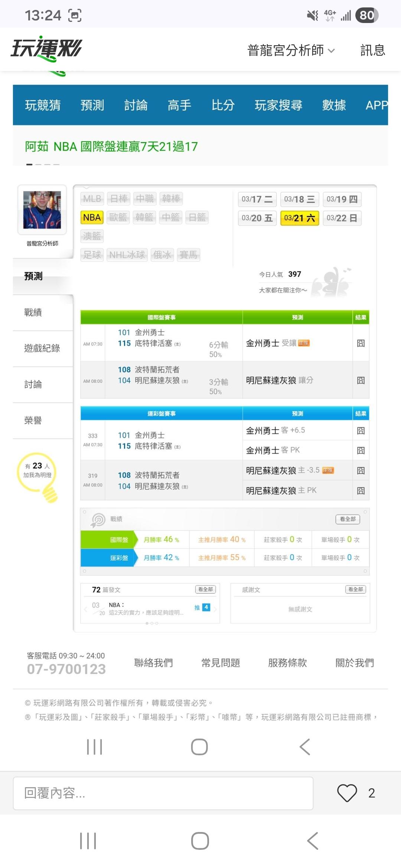Tap the 主推 badge beside 金州勇士 受讓
The width and height of the screenshot is (401, 868).
pyautogui.click(x=304, y=343)
